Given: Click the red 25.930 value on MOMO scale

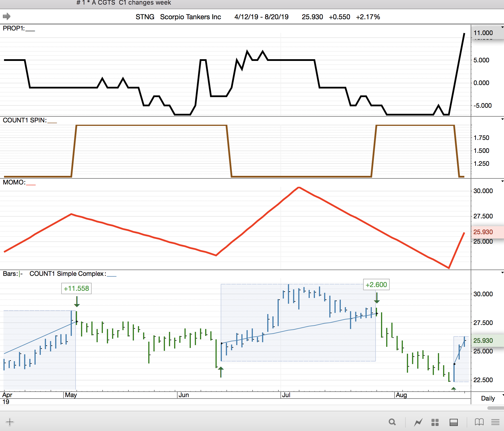Looking at the screenshot, I should [x=483, y=232].
